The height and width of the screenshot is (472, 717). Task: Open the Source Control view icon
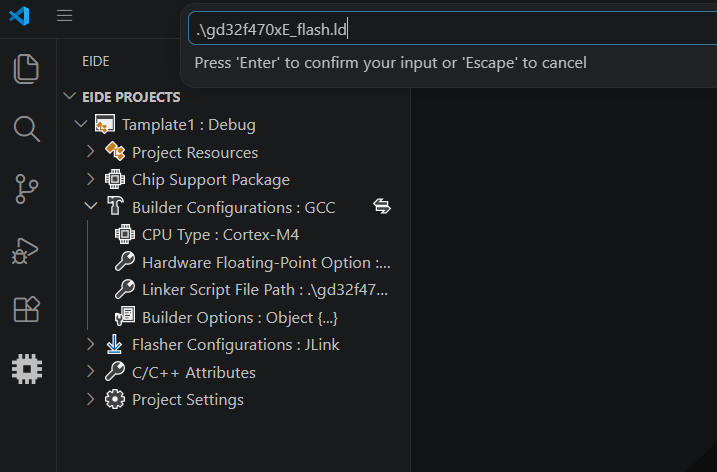click(x=27, y=189)
